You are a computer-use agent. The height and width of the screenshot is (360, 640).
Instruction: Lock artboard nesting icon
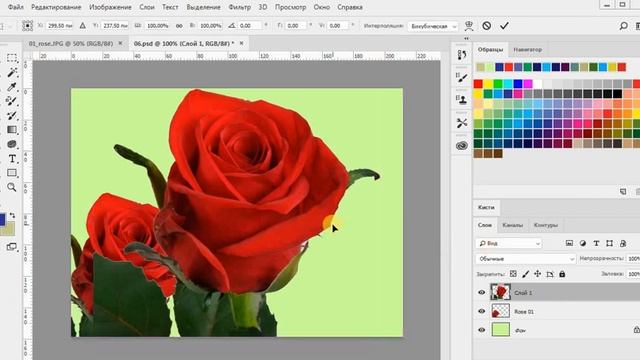coord(550,274)
